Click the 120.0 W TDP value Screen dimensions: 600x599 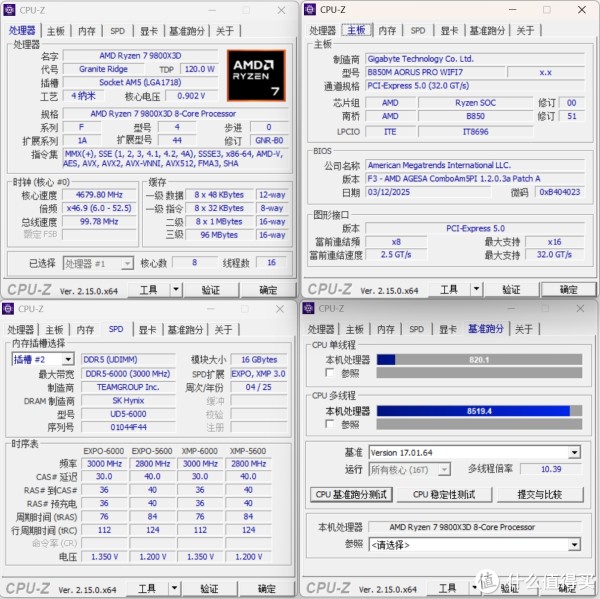click(x=199, y=69)
